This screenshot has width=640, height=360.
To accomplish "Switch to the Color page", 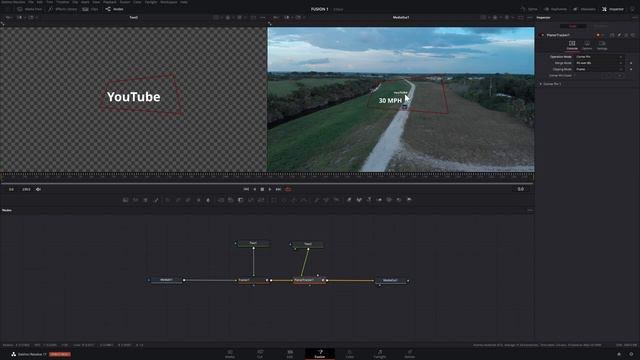I will click(350, 354).
